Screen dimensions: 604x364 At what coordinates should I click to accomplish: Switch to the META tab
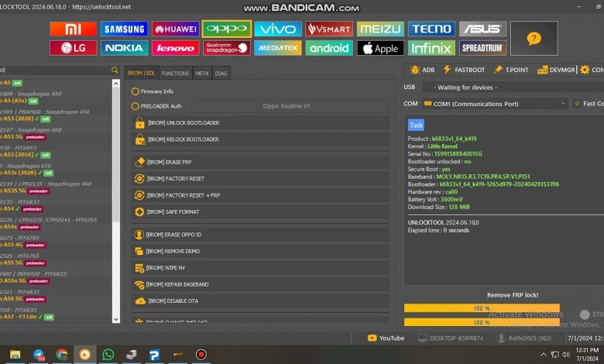(x=202, y=73)
